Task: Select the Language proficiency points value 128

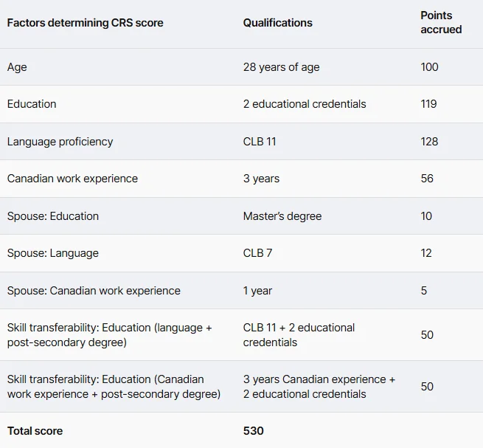Action: [429, 142]
